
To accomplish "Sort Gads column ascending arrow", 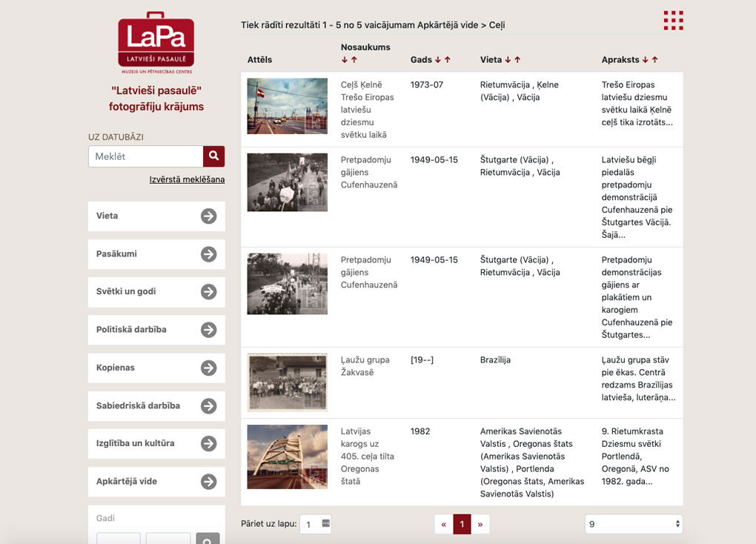I will 448,60.
